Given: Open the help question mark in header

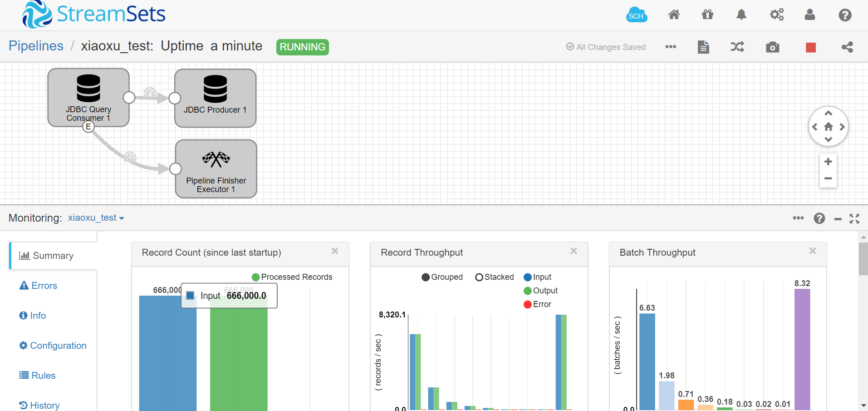Looking at the screenshot, I should [845, 15].
